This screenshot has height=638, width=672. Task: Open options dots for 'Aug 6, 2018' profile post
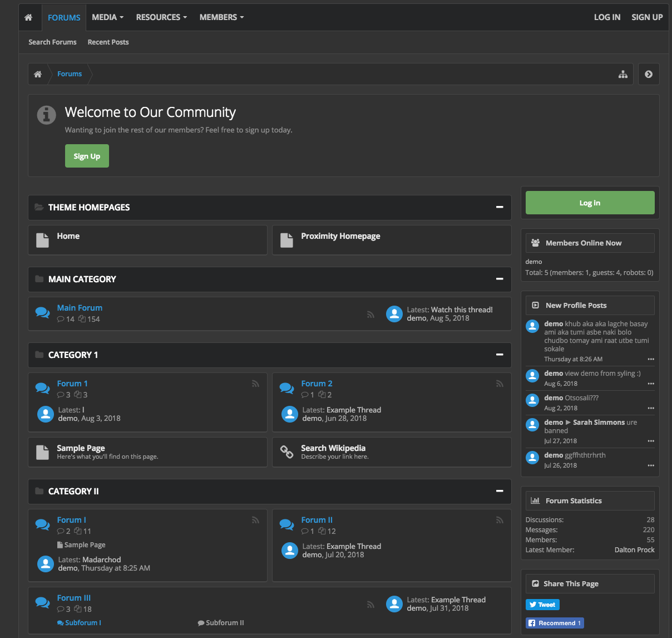point(651,384)
